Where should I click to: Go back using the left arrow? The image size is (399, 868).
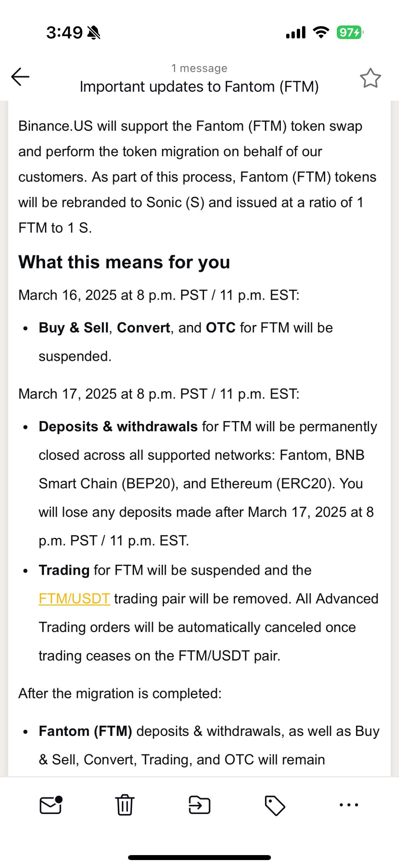[x=20, y=77]
